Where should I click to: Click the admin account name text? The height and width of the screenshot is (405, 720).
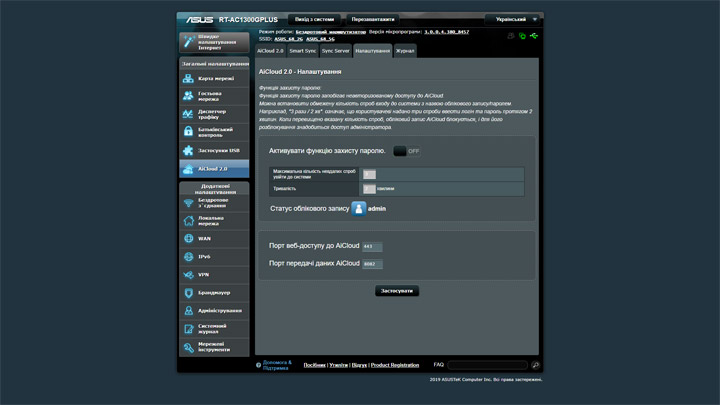click(377, 208)
